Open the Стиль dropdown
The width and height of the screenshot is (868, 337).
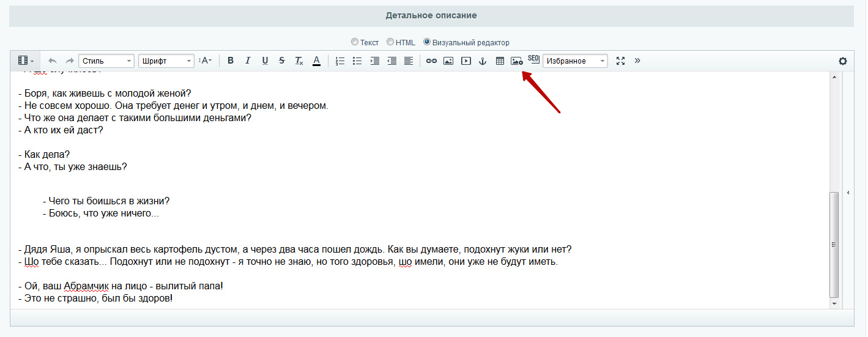pos(106,61)
